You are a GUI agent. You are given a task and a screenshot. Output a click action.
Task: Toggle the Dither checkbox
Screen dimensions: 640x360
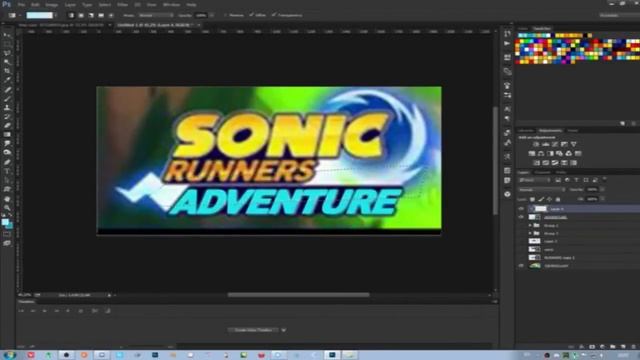click(x=251, y=15)
